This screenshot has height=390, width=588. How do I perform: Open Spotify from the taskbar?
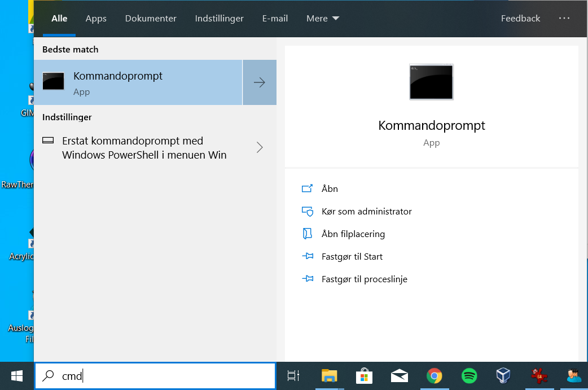click(x=468, y=375)
